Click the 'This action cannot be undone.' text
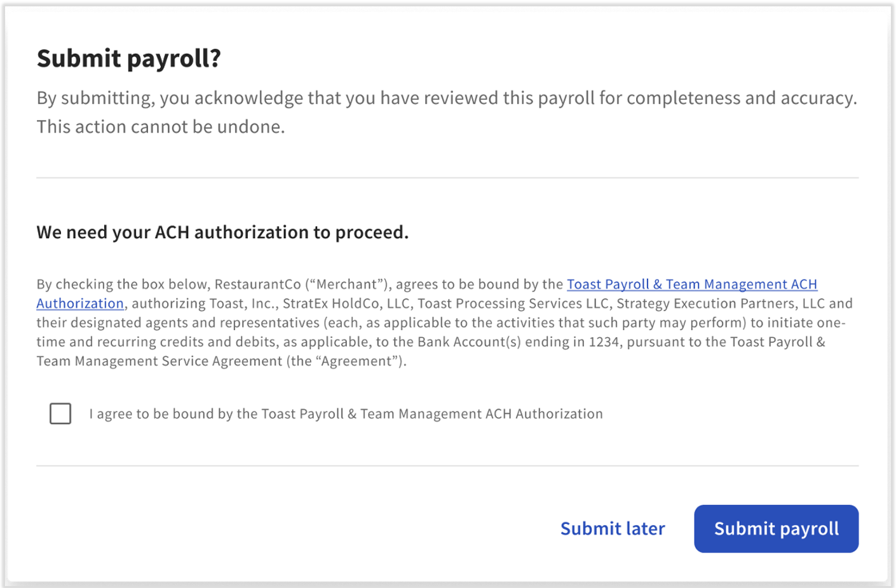 click(161, 126)
